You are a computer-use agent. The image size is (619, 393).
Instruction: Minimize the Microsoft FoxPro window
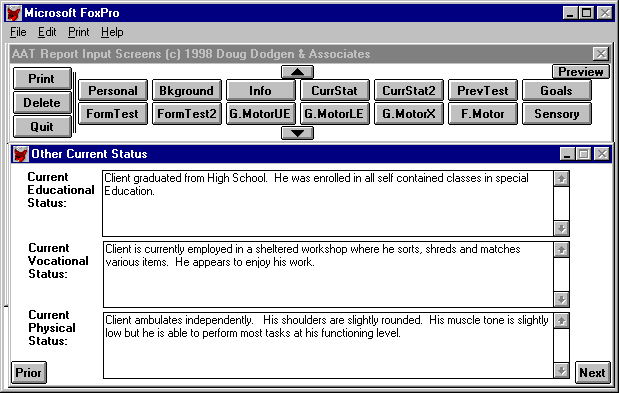(x=570, y=13)
